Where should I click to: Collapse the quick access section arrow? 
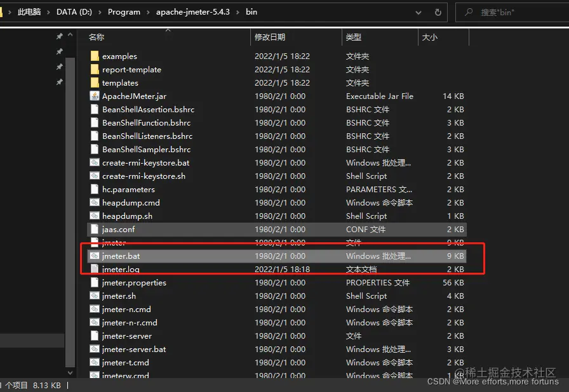[70, 35]
